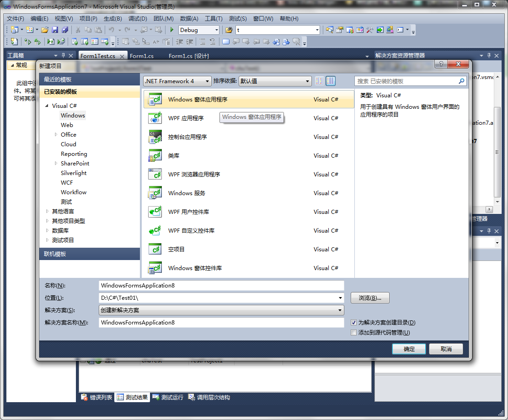
Task: Click the Copy toolbar icon
Action: point(88,30)
